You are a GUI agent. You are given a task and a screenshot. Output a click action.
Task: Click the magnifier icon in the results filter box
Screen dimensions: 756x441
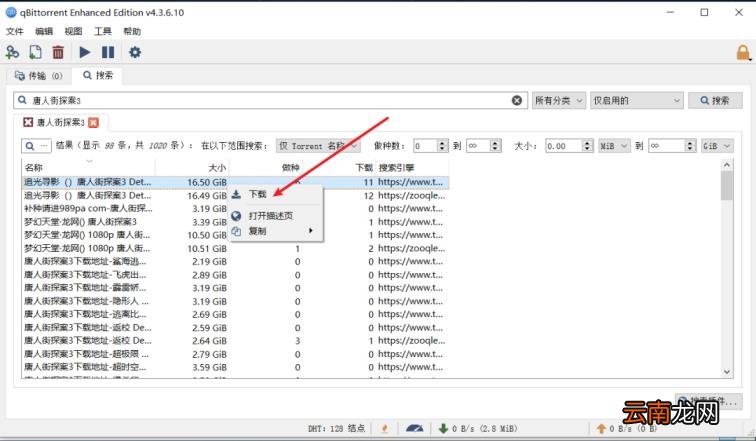pyautogui.click(x=30, y=146)
